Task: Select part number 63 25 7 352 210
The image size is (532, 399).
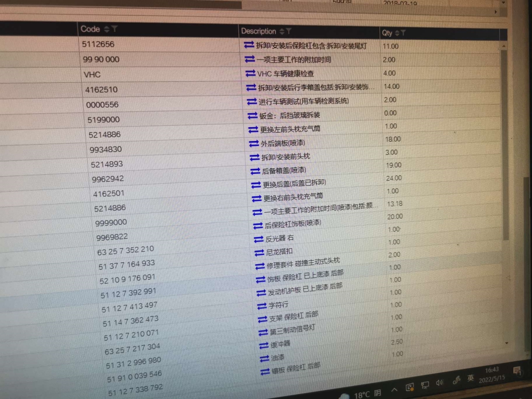Action: pos(126,251)
